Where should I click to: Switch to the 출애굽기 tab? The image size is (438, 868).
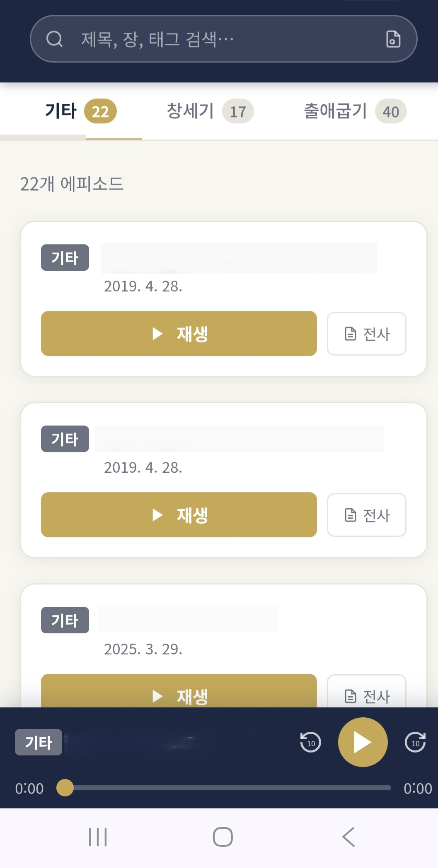355,111
